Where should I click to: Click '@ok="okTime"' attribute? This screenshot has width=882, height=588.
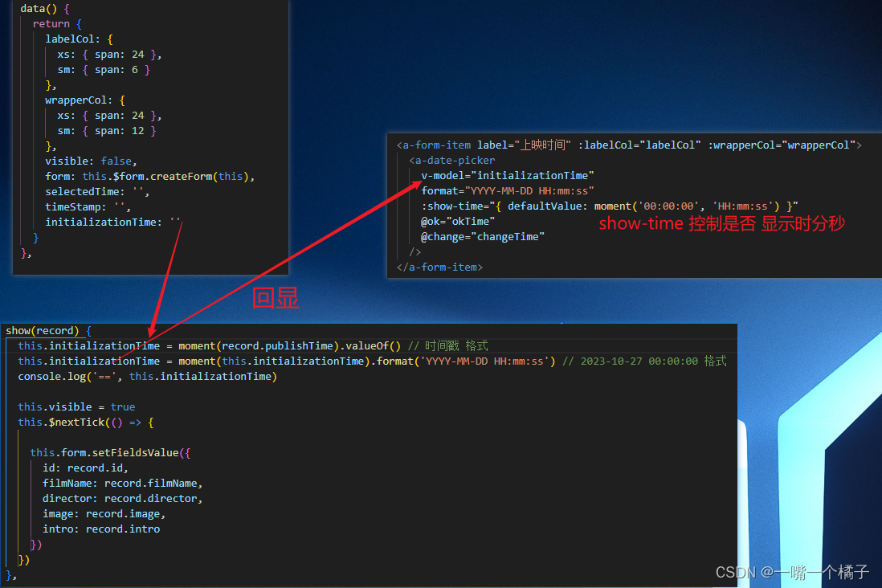(x=458, y=222)
